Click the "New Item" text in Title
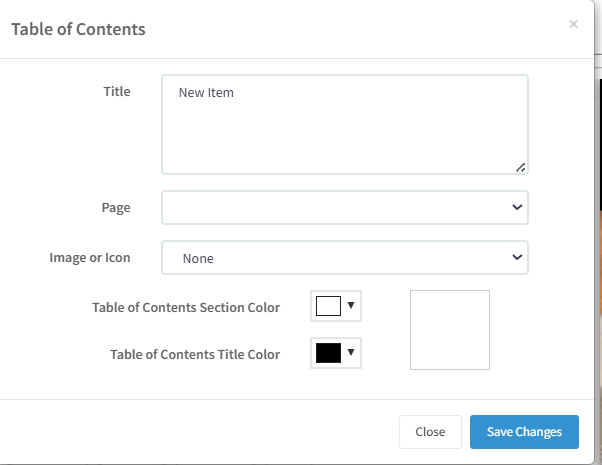Image resolution: width=602 pixels, height=465 pixels. pyautogui.click(x=206, y=93)
